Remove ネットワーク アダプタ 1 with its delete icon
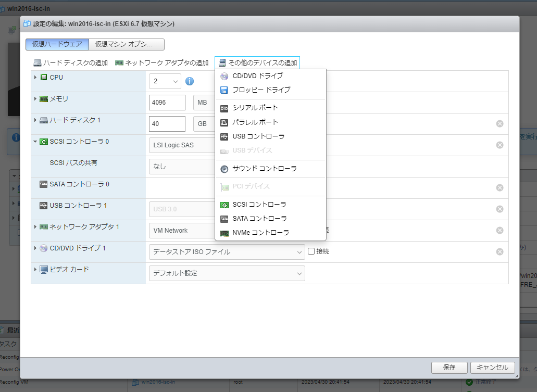 click(499, 230)
